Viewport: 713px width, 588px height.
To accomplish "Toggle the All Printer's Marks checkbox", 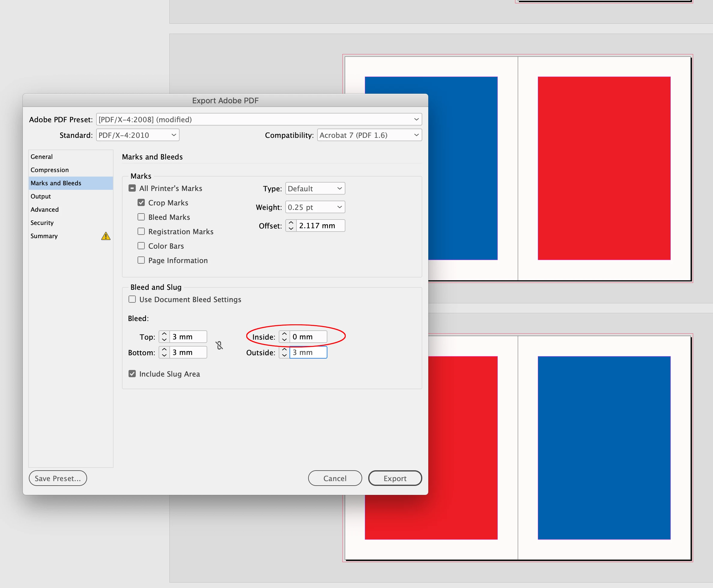I will [x=132, y=188].
